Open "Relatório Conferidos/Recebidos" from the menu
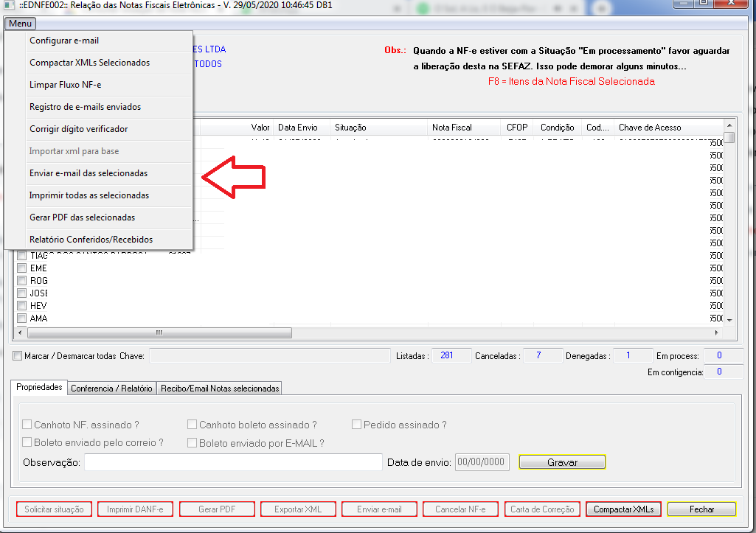Viewport: 756px width, 533px height. [91, 240]
